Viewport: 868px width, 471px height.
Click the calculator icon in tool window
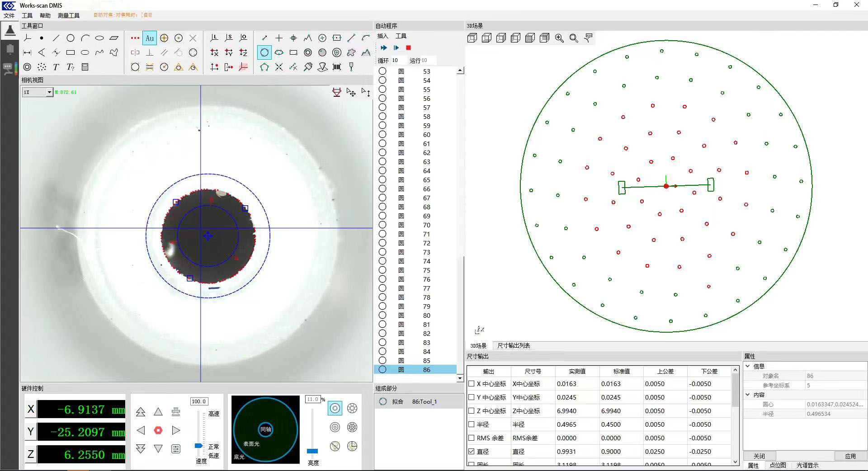pyautogui.click(x=85, y=67)
